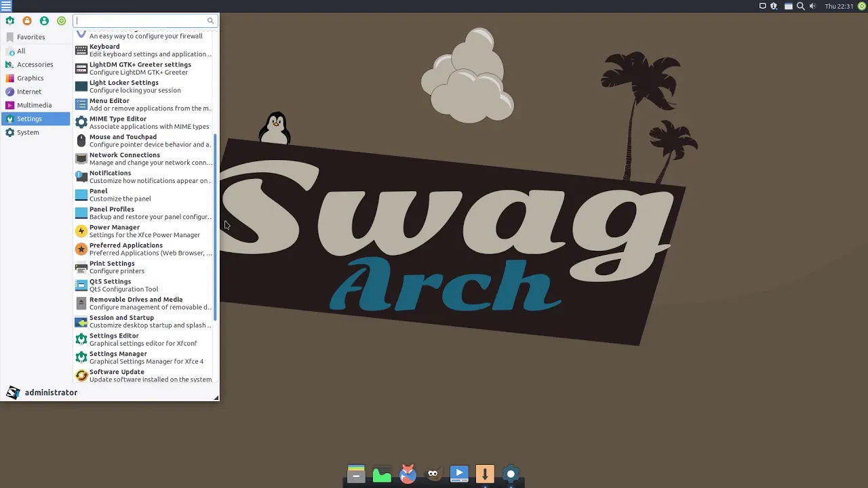This screenshot has width=868, height=488.
Task: Open the MIME Type Editor
Action: (143, 123)
